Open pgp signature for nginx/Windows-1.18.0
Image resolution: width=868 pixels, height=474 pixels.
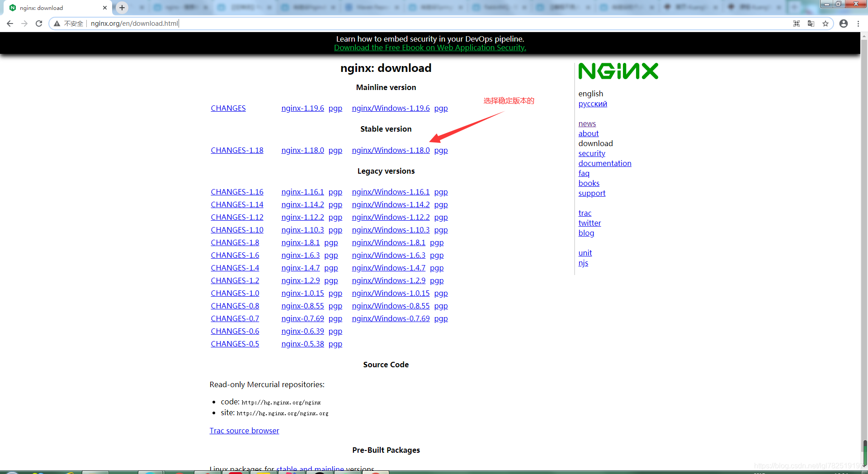pyautogui.click(x=441, y=150)
